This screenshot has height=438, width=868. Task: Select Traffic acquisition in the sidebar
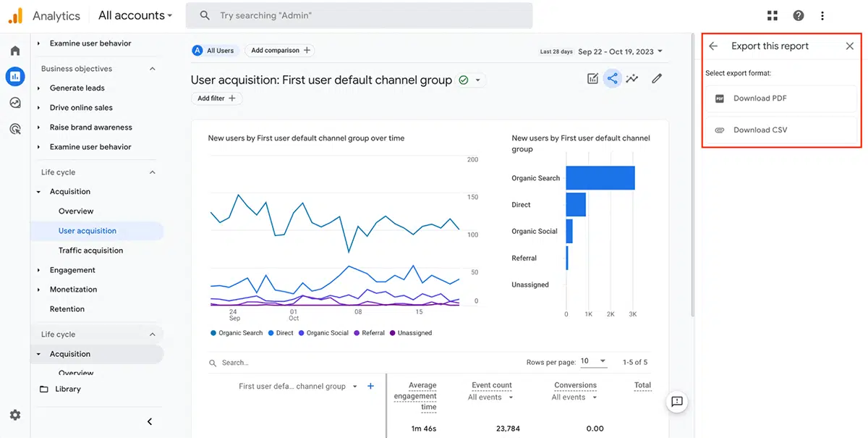(90, 250)
